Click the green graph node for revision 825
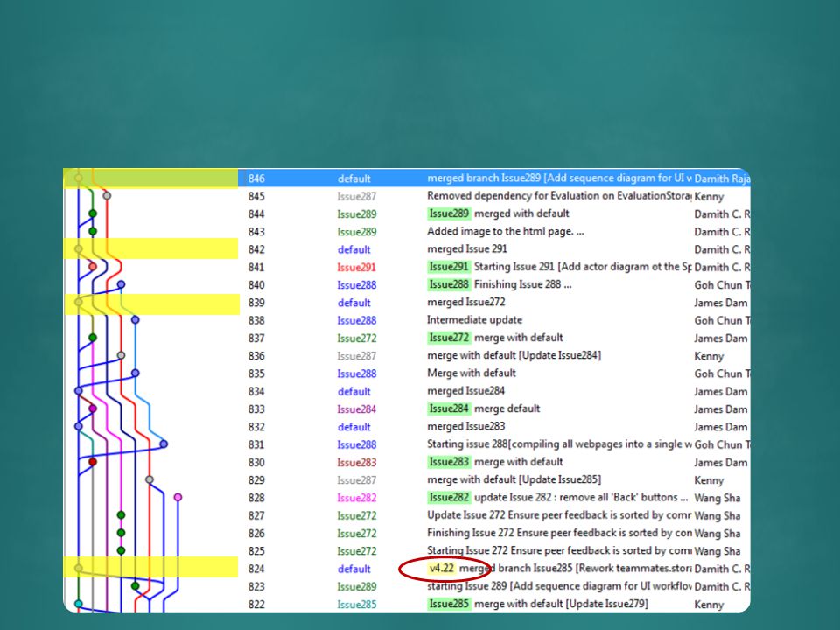Screen dimensions: 840x630 click(121, 550)
